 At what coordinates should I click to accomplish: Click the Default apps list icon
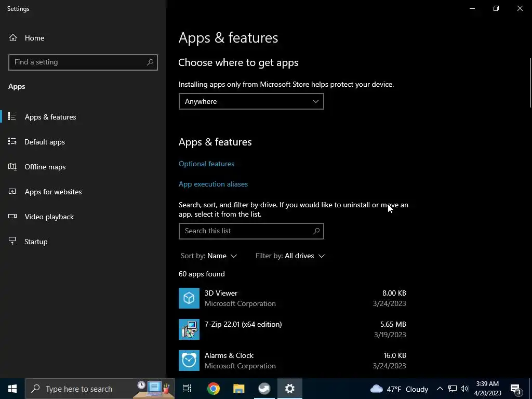pyautogui.click(x=12, y=141)
